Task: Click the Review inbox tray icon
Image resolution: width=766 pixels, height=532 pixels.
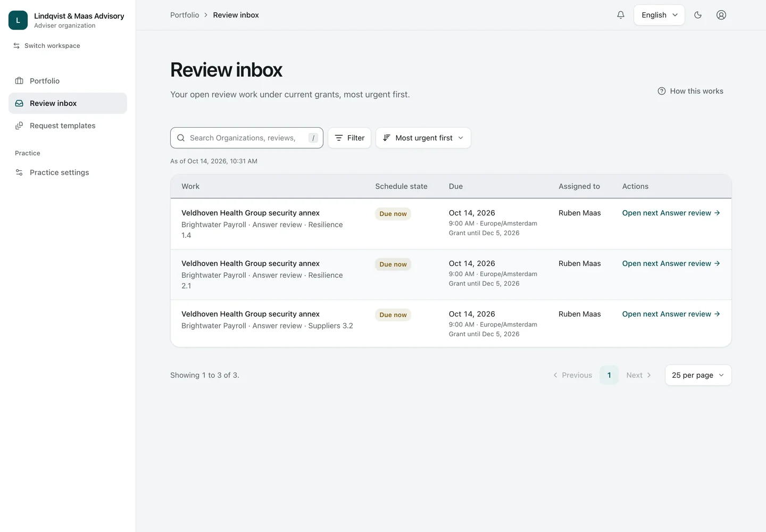Action: [19, 103]
